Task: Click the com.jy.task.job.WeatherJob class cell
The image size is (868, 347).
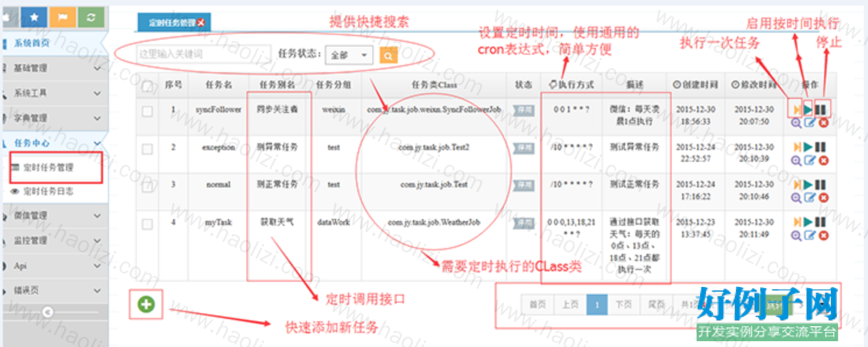Action: pos(434,222)
